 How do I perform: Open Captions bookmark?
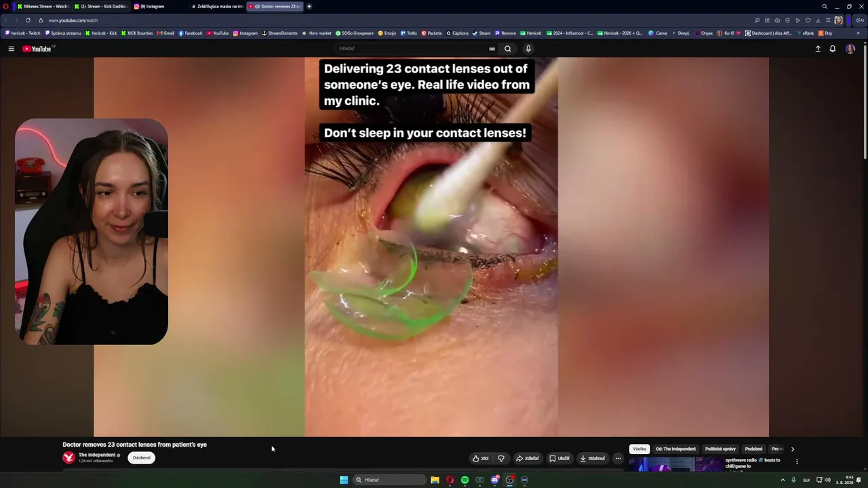pyautogui.click(x=457, y=33)
